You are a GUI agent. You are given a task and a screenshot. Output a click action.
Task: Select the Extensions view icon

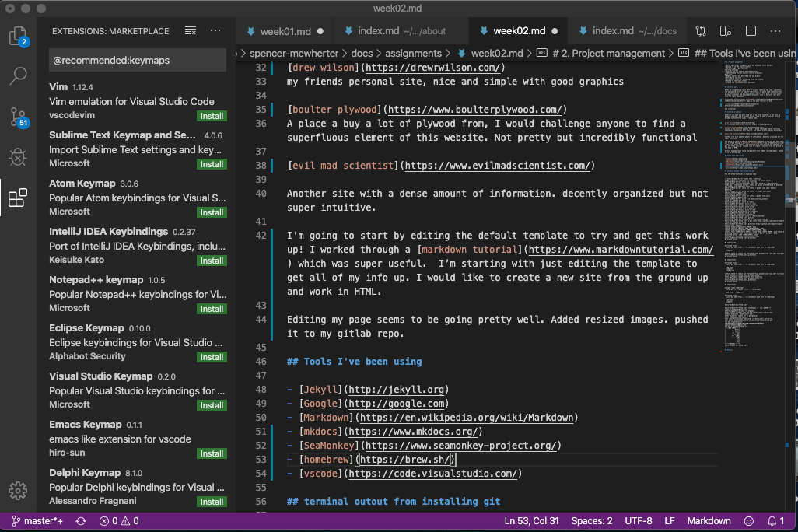point(18,198)
